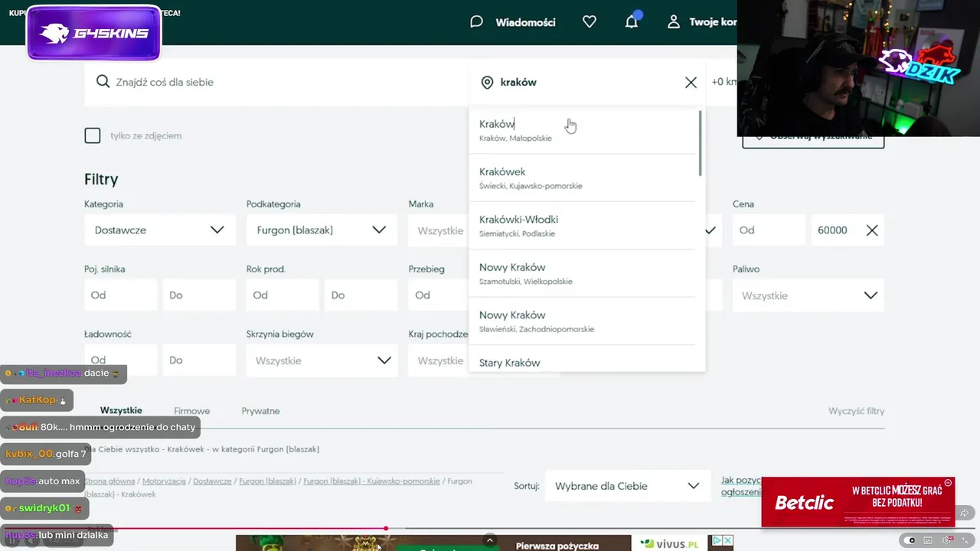Click the heart favorites icon
The width and height of the screenshot is (980, 551).
[x=590, y=22]
